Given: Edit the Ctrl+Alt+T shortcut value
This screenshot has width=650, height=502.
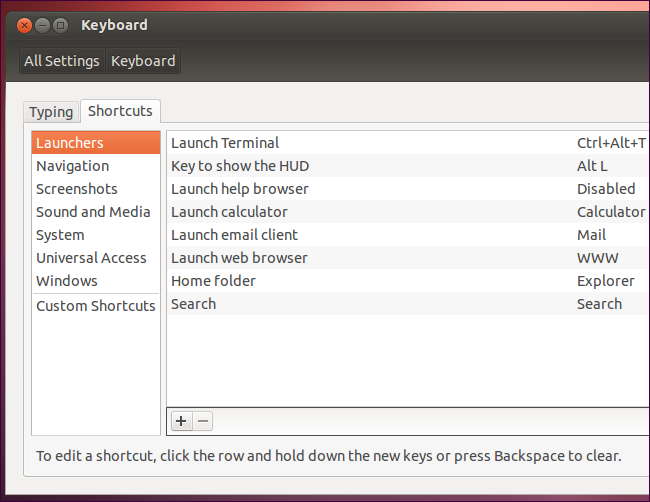Looking at the screenshot, I should click(x=611, y=143).
